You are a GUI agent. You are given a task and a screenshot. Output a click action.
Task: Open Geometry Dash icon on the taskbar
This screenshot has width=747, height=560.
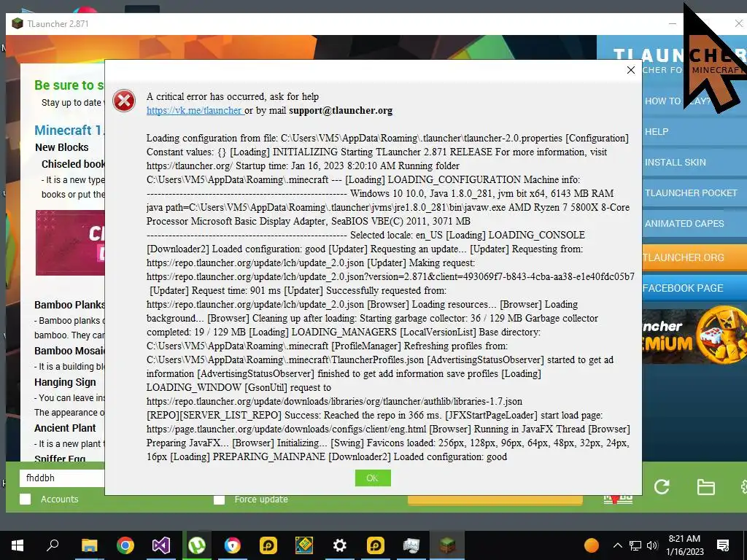[304, 545]
